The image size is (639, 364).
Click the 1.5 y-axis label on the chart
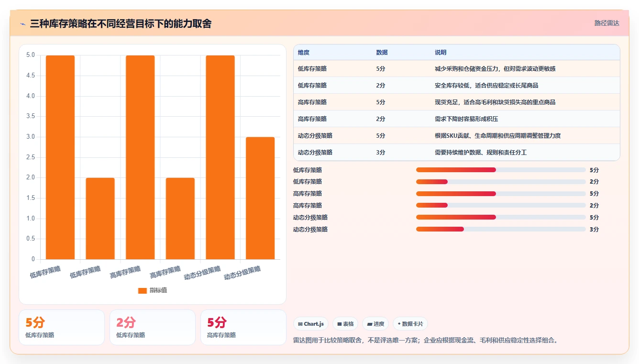point(31,198)
